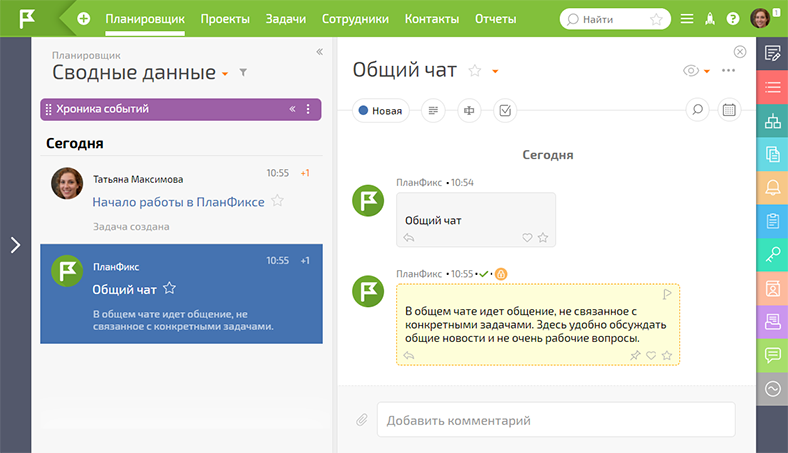
Task: Toggle the eye watch icon
Action: tap(691, 71)
